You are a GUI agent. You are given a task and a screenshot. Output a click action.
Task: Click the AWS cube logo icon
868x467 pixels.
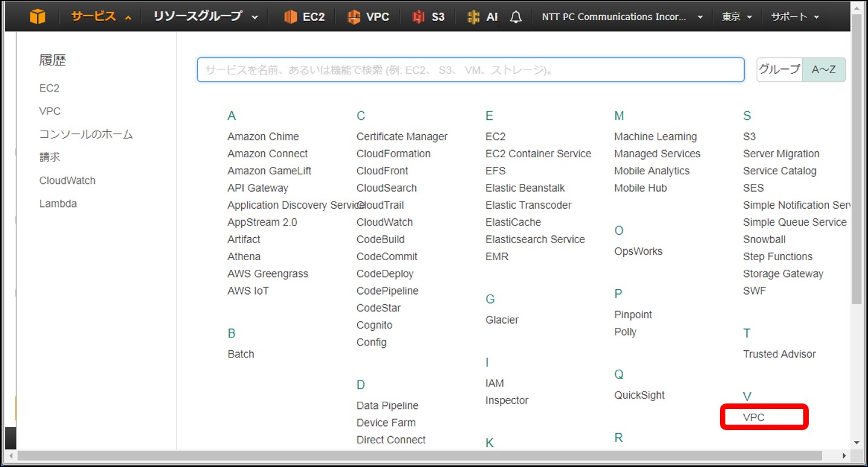(37, 16)
